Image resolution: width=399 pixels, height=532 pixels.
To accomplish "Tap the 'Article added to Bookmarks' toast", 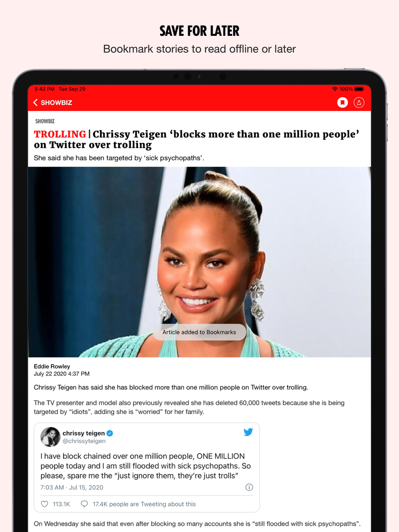I will tap(199, 332).
